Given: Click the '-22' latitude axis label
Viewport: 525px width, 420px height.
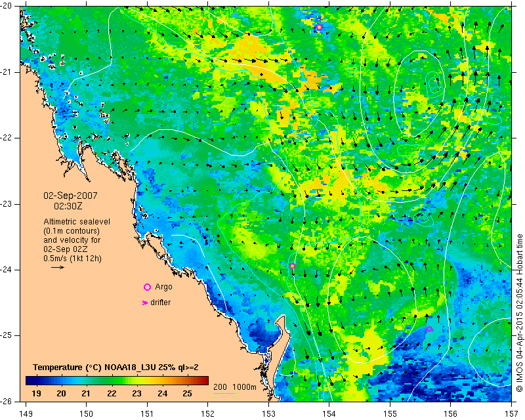Looking at the screenshot, I should coord(7,138).
